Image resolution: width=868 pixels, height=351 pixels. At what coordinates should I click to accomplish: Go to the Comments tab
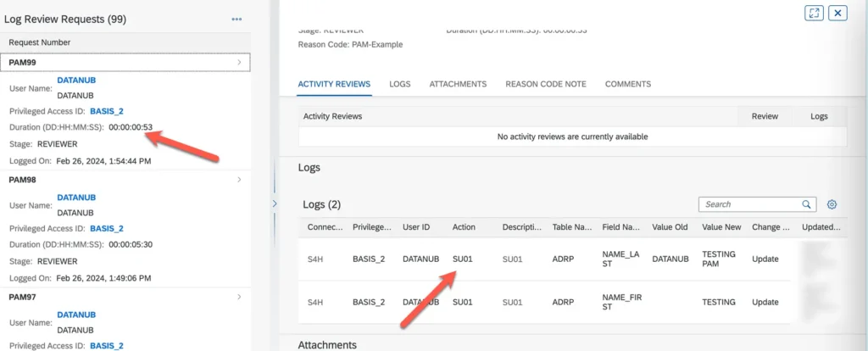pos(627,84)
